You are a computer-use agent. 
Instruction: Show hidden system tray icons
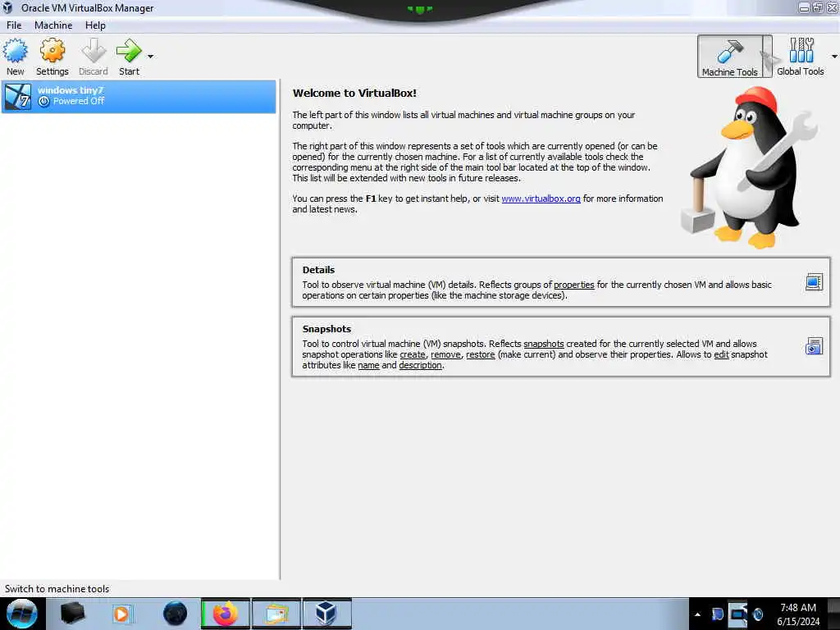point(697,614)
